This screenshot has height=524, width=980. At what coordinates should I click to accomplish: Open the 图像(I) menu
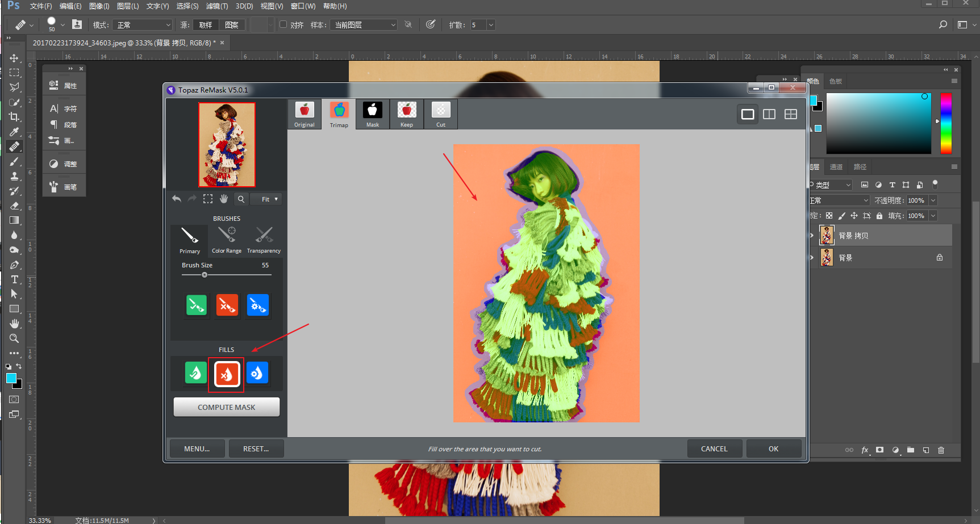click(99, 6)
